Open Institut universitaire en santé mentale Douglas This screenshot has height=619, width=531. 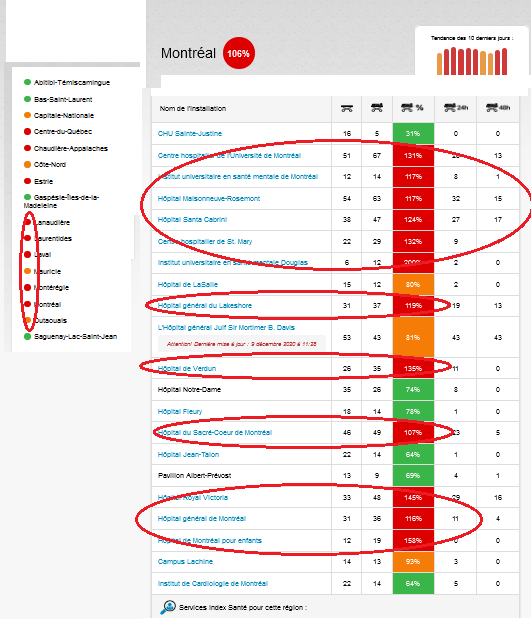(233, 263)
